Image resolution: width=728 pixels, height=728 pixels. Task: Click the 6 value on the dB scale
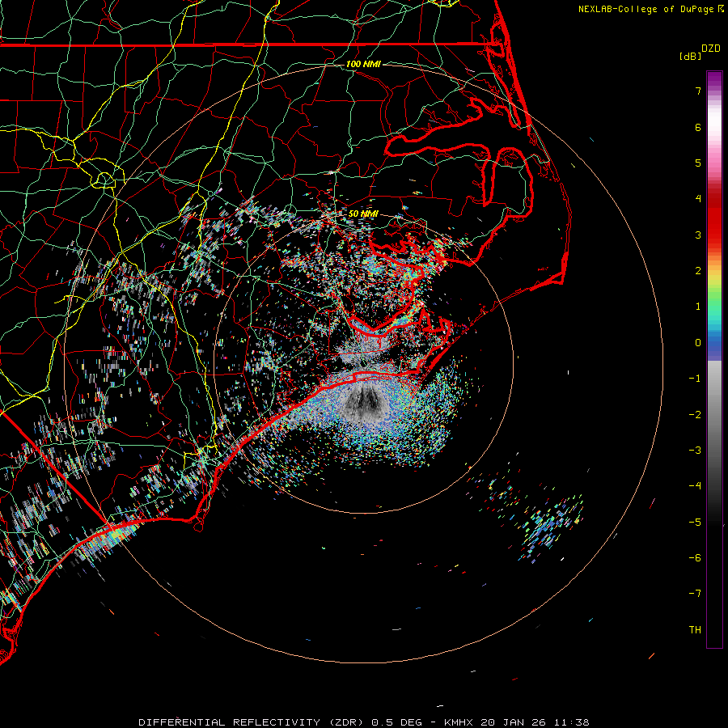[698, 127]
